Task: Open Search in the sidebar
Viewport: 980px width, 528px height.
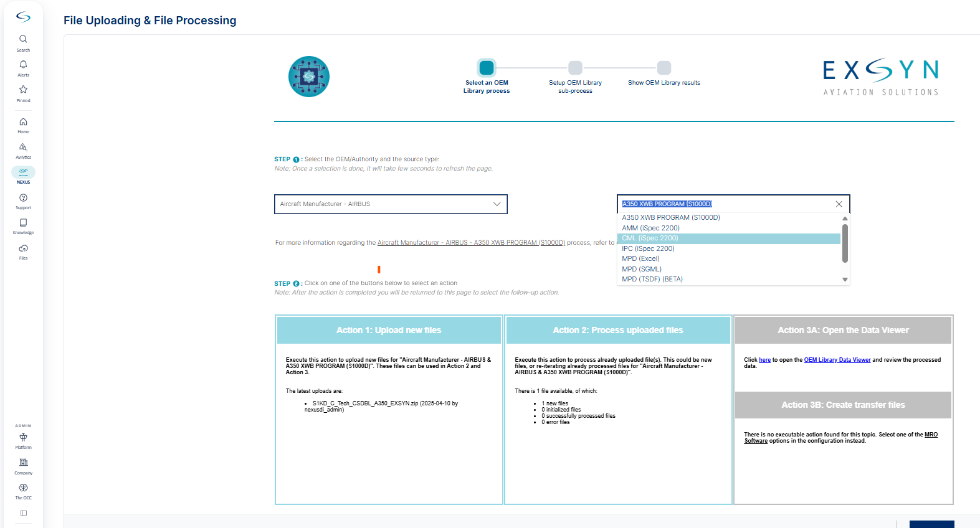Action: 23,43
